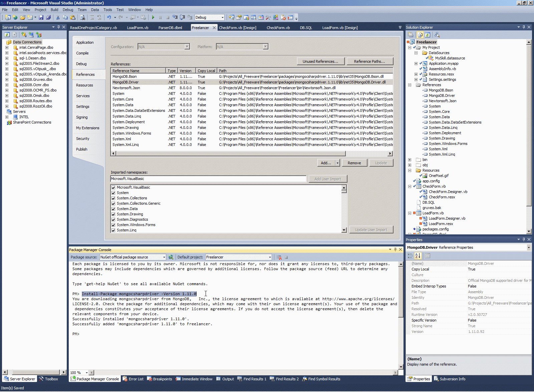Open the Package source dropdown
Viewport: 534px width, 392px height.
click(x=164, y=257)
